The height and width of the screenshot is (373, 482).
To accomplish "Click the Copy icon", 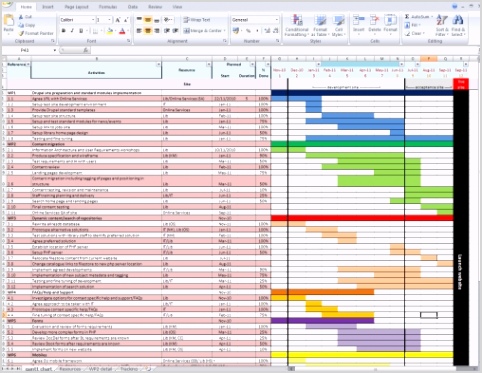I will [21, 25].
